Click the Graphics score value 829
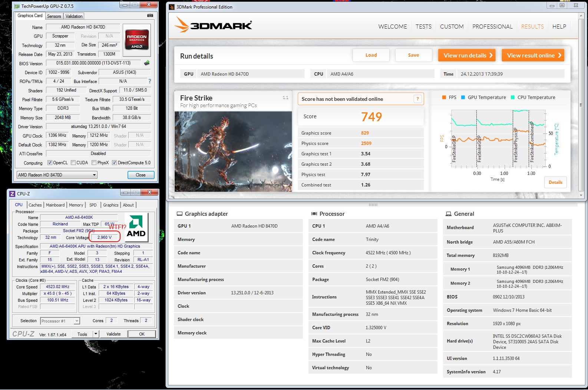This screenshot has height=390, width=588. (365, 133)
